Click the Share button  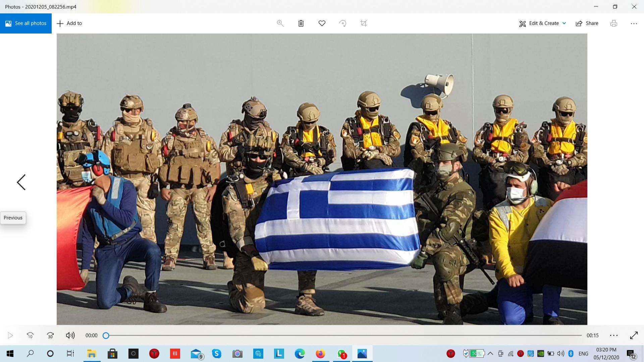[587, 23]
